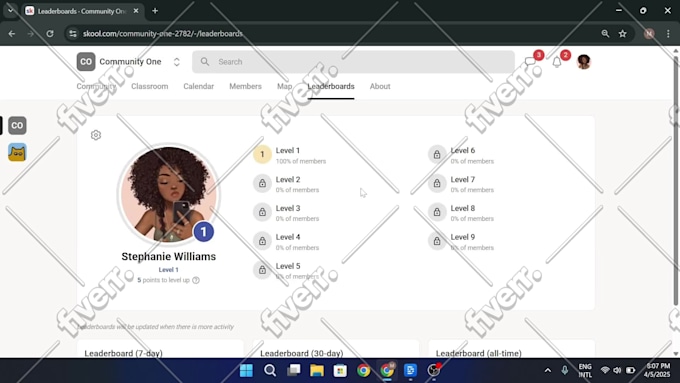
Task: Switch to the Calendar tab
Action: click(199, 86)
